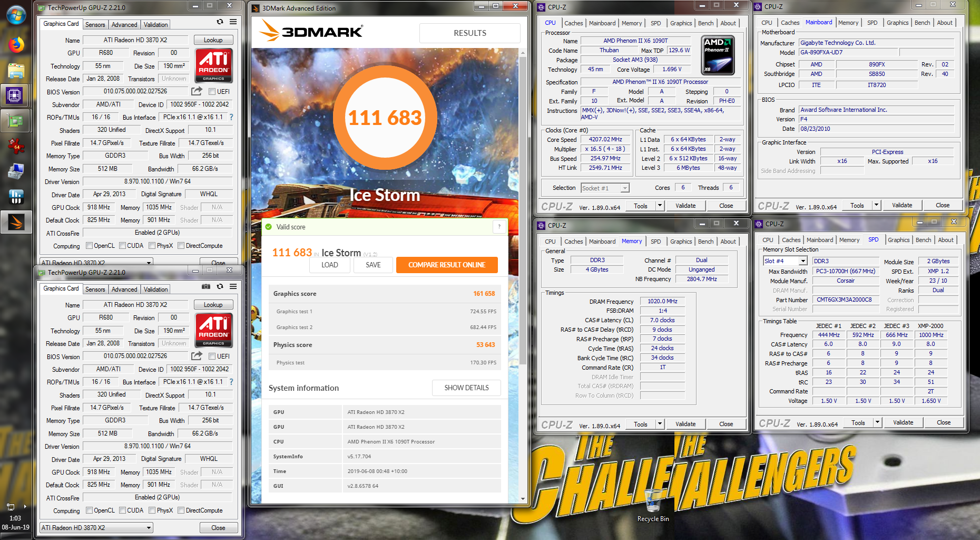Open Caches tab in CPU-Z CPU window
The image size is (980, 540).
tap(573, 23)
